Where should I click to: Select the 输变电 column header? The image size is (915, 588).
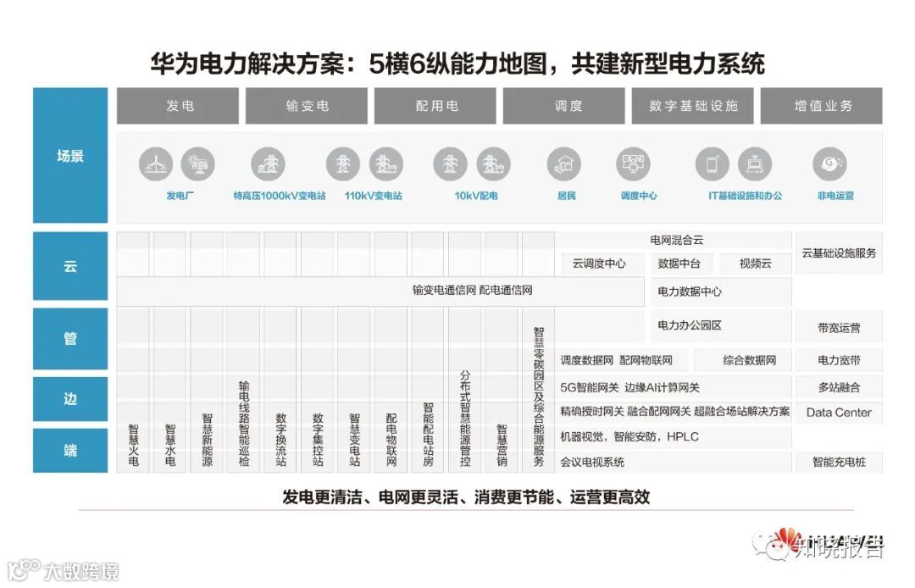coord(307,106)
